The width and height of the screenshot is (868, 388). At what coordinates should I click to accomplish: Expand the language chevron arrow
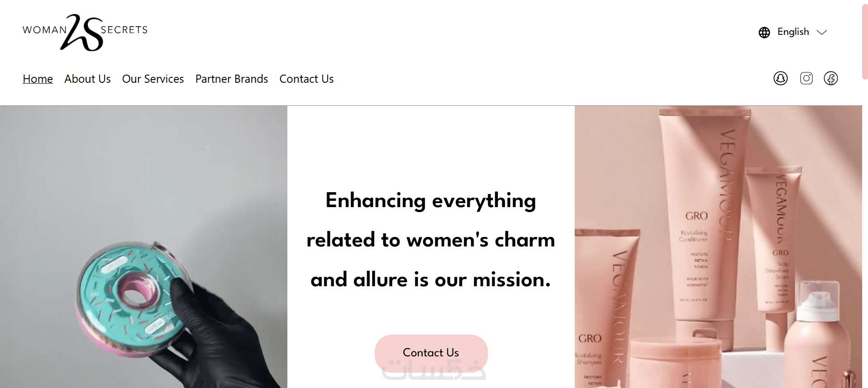click(x=821, y=33)
